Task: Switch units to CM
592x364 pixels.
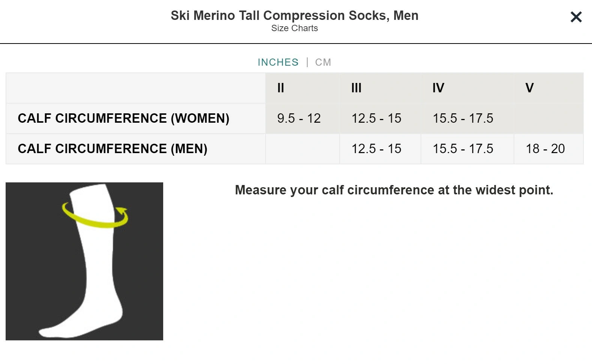Action: pos(323,62)
